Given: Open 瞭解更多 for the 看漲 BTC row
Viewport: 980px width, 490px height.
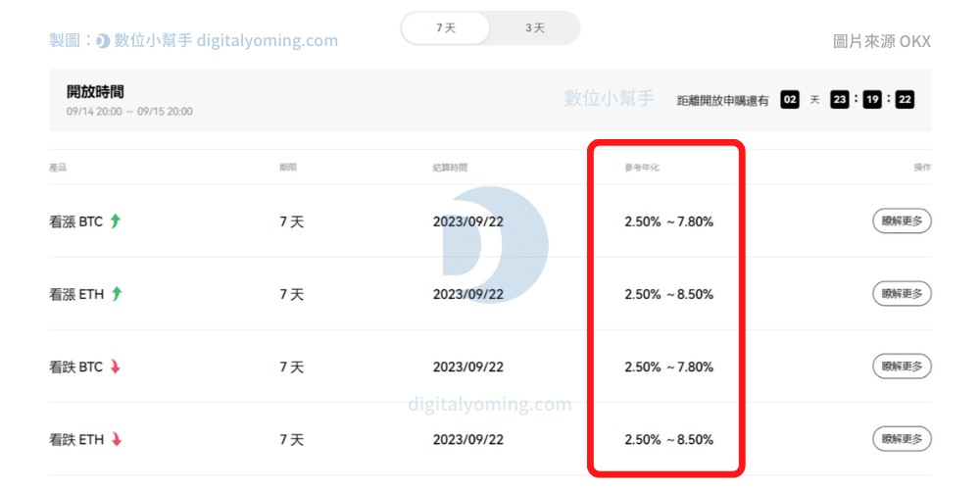Looking at the screenshot, I should point(902,221).
